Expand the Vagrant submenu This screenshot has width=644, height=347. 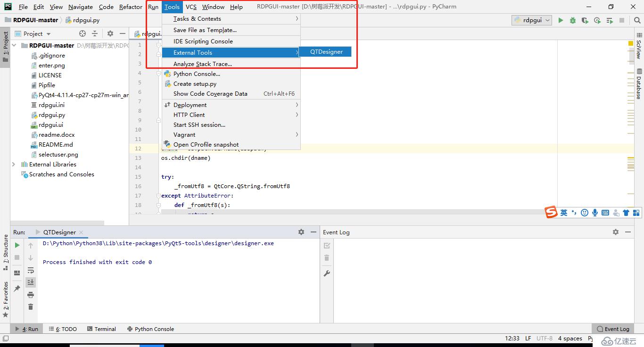(231, 134)
